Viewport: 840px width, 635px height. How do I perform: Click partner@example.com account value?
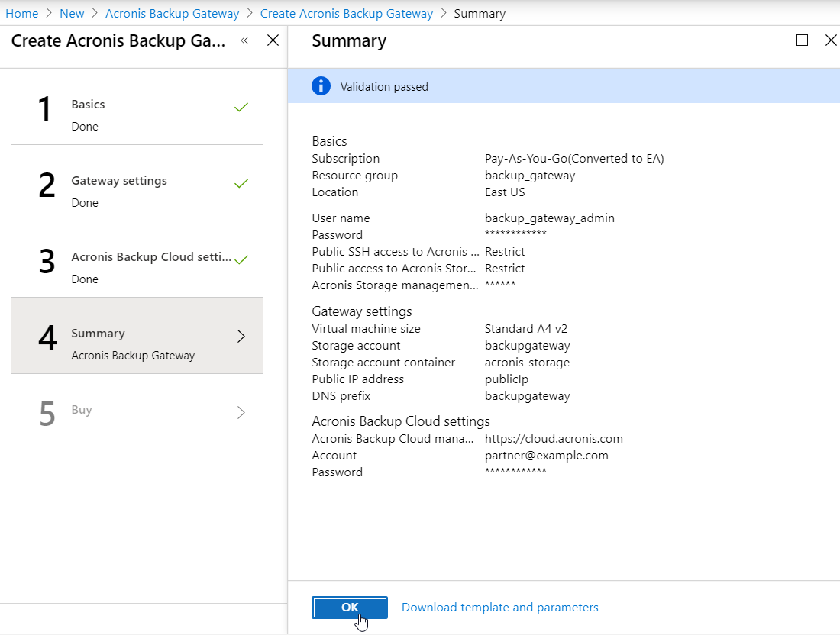pos(547,456)
